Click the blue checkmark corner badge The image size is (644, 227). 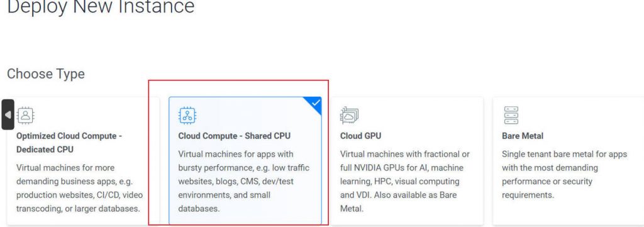click(314, 104)
